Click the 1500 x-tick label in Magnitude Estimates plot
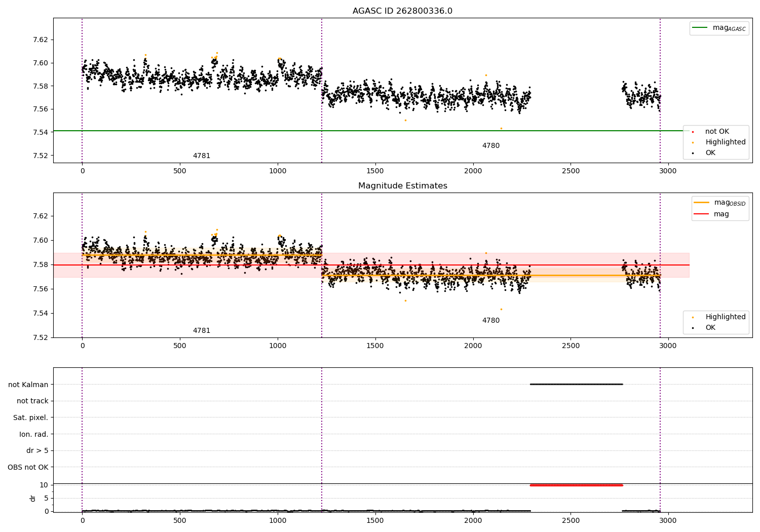 point(375,346)
